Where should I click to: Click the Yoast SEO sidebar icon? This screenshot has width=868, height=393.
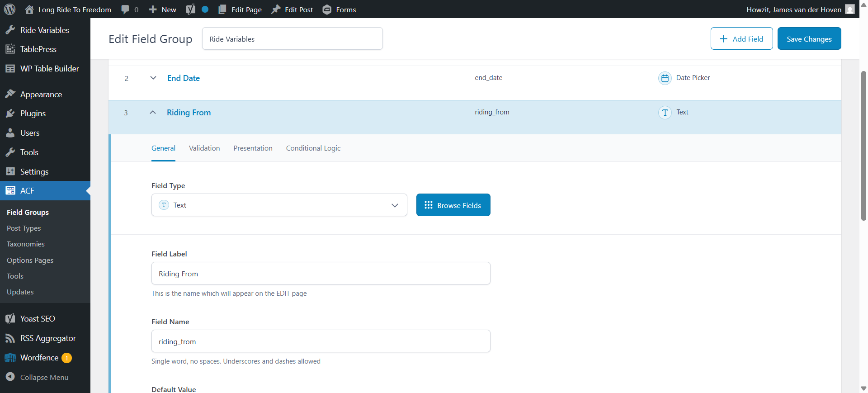click(x=10, y=318)
